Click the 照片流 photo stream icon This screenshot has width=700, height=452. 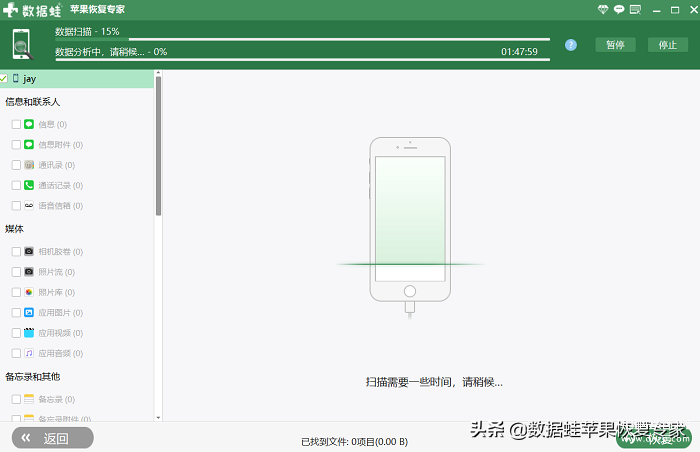pos(29,272)
